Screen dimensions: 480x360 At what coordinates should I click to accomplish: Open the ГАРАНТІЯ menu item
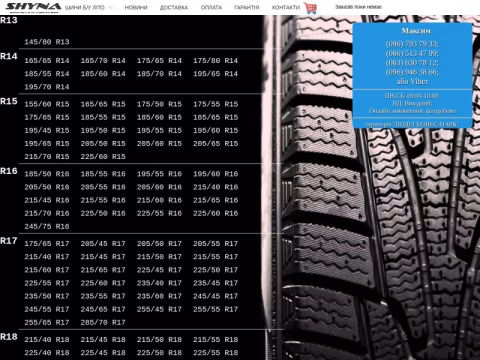click(x=247, y=7)
